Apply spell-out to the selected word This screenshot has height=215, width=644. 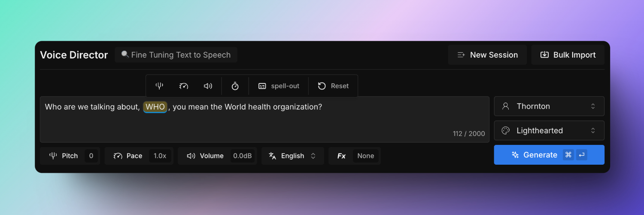(x=279, y=86)
